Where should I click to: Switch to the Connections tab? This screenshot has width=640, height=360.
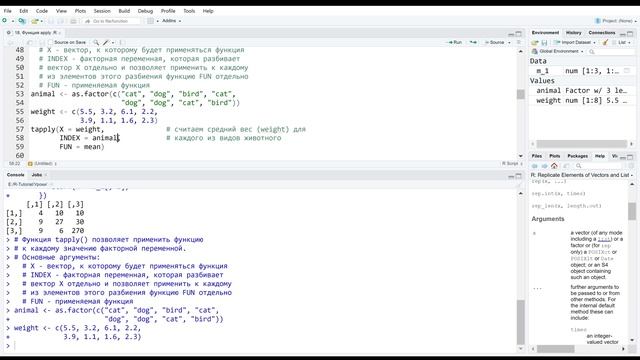pos(602,33)
